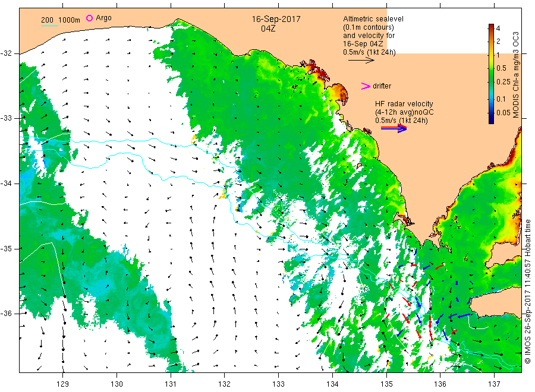Click the red-blue HF radar scale arrow
Image resolution: width=535 pixels, height=392 pixels.
click(394, 128)
